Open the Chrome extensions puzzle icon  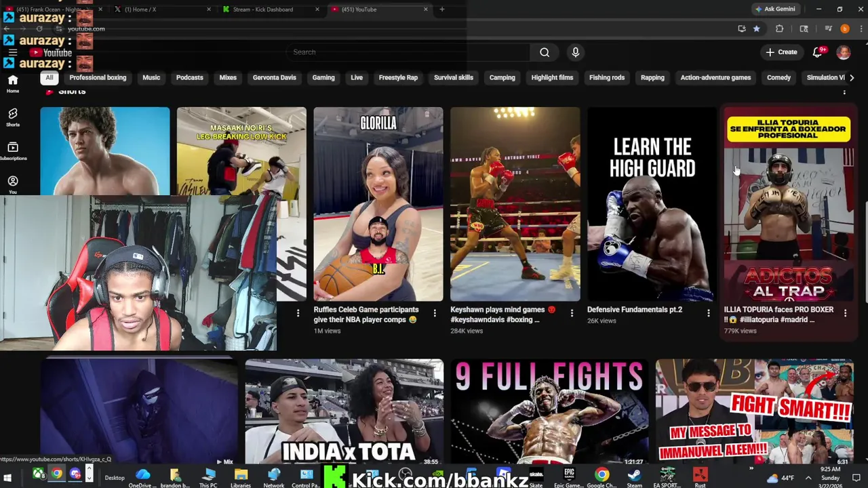779,28
